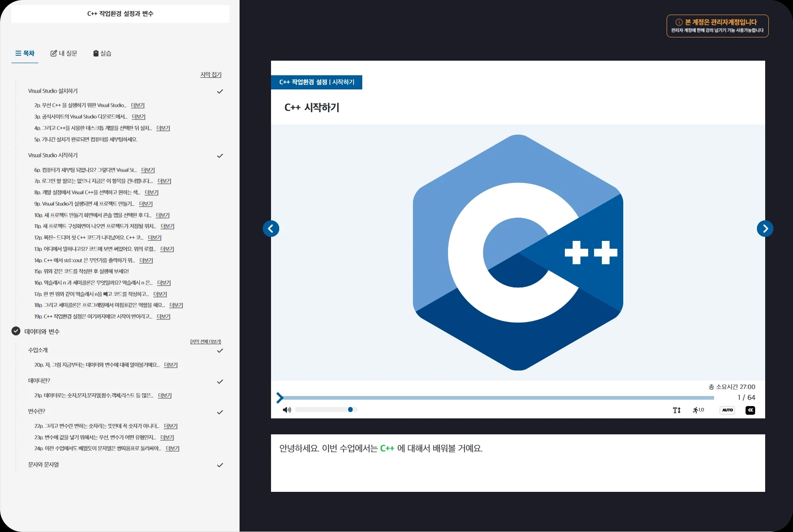Select the 데이터란? section
The image size is (793, 532).
tap(39, 381)
